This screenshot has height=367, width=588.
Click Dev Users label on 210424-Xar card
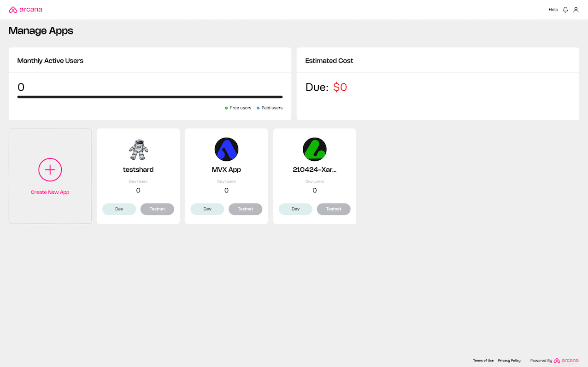[x=315, y=181]
